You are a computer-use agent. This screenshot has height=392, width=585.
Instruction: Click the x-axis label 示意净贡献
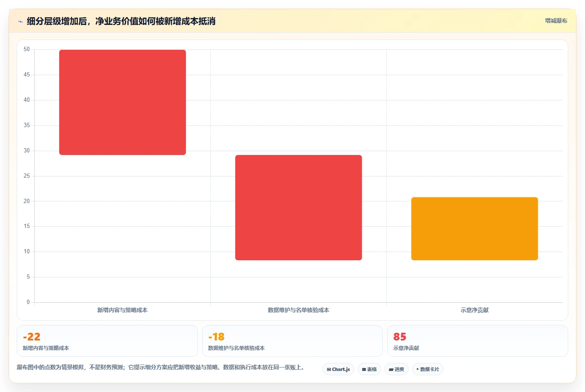(474, 310)
